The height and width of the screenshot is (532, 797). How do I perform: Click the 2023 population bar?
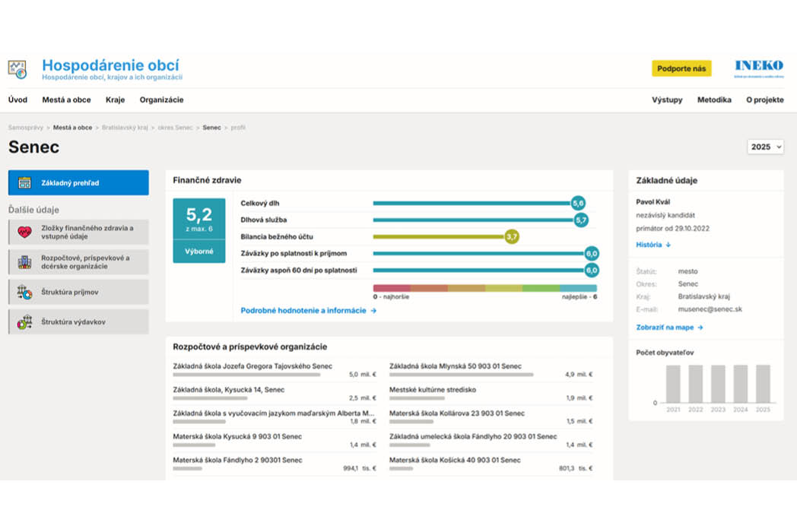click(x=718, y=384)
